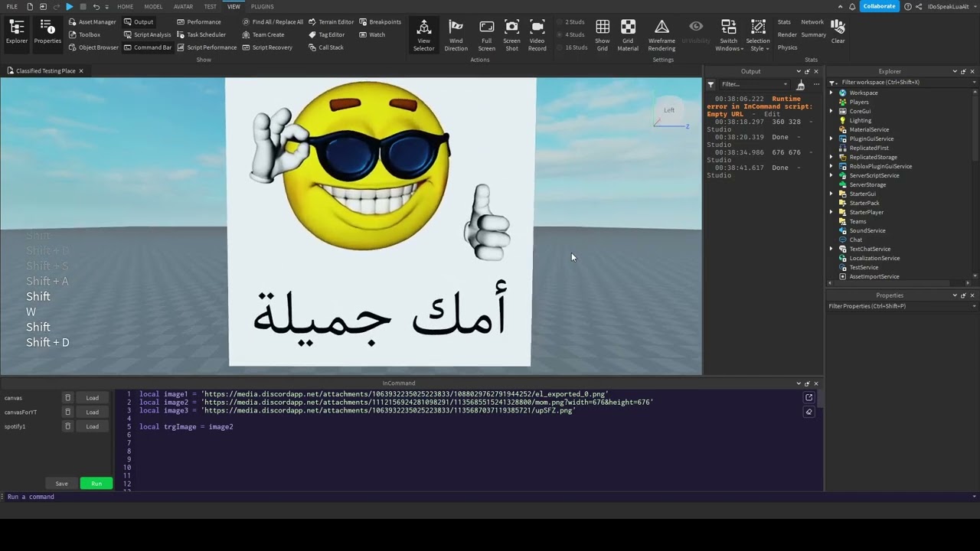Delete the canvasForYT script entry

67,412
